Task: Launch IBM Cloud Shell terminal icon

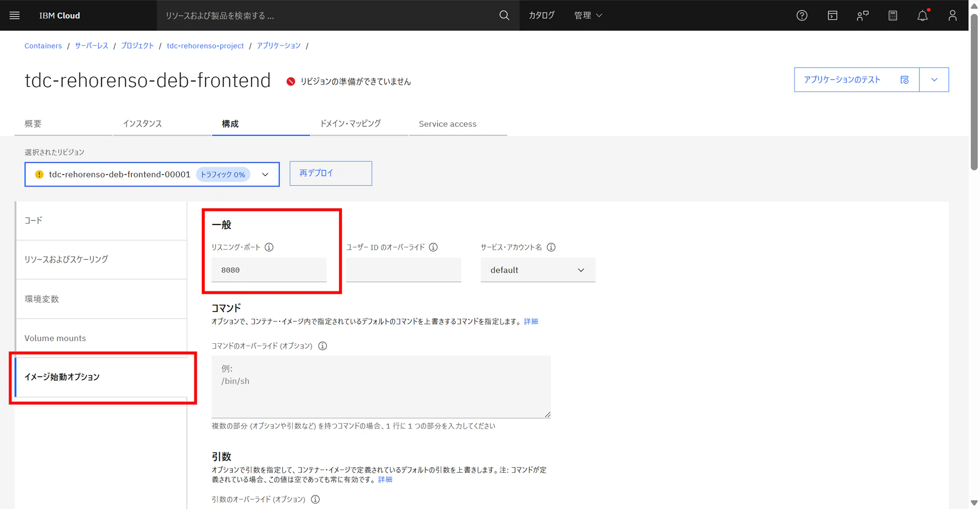Action: coord(832,15)
